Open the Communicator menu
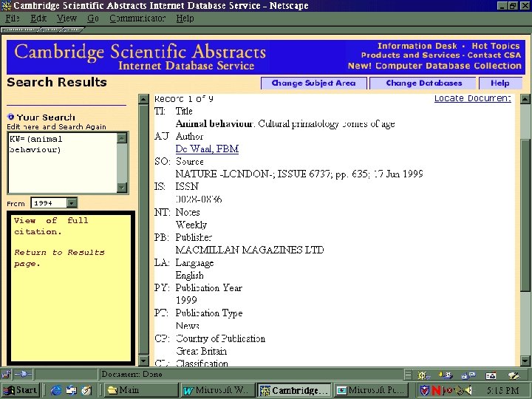Image resolution: width=532 pixels, height=399 pixels. 137,18
